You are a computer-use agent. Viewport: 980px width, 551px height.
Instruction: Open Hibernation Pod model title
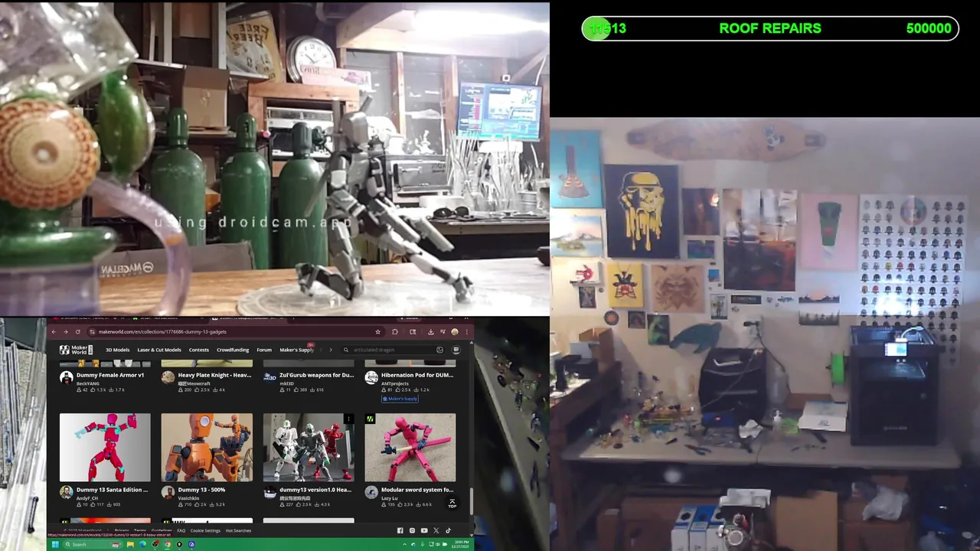point(417,375)
